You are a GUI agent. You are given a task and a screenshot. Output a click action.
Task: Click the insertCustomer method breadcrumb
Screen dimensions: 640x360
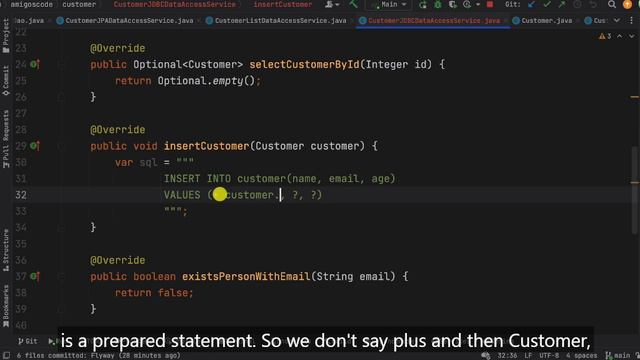[282, 4]
